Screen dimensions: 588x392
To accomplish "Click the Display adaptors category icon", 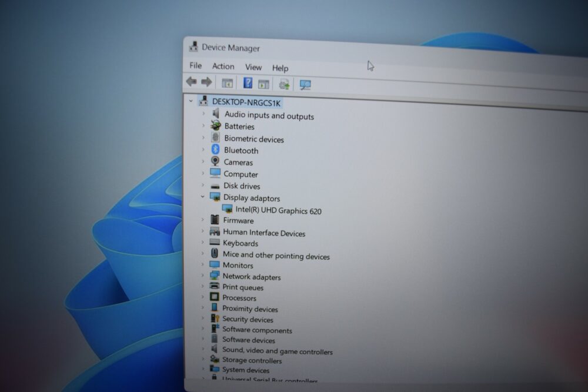I will [x=215, y=196].
